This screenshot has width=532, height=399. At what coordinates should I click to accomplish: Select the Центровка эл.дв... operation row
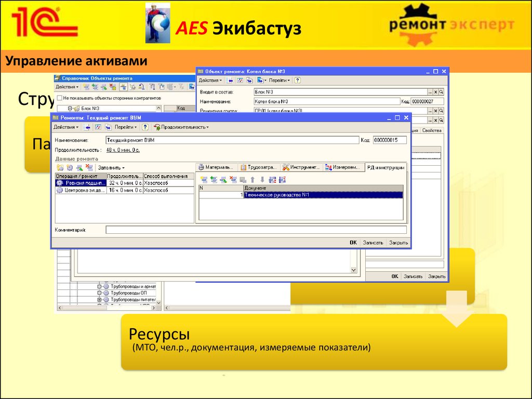tap(125, 190)
